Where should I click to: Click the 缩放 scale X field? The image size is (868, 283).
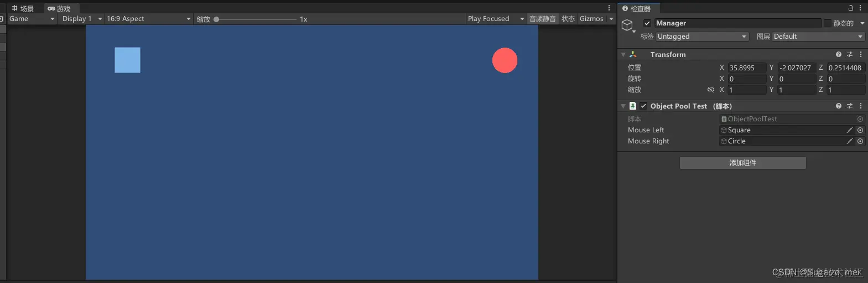pos(747,90)
